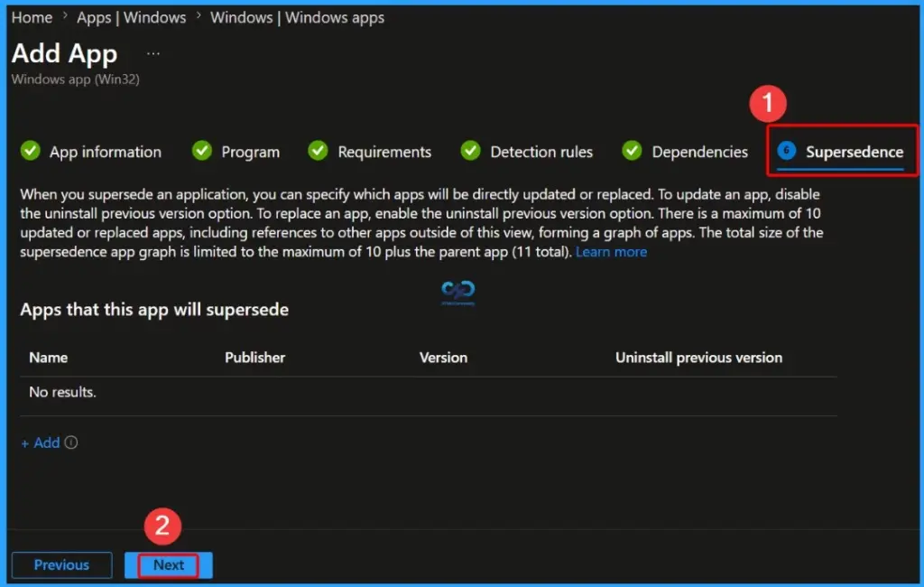Switch to the Dependencies tab
The width and height of the screenshot is (924, 587).
click(x=699, y=152)
